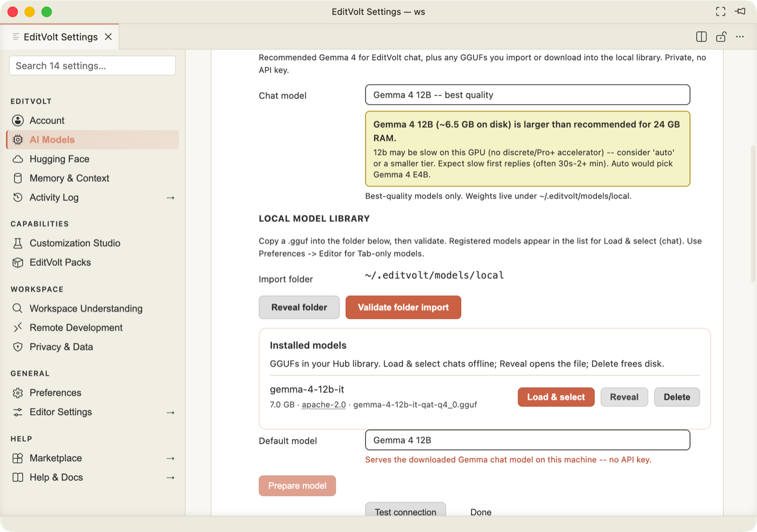The height and width of the screenshot is (532, 757).
Task: Click the AI Models chip icon
Action: pos(18,139)
